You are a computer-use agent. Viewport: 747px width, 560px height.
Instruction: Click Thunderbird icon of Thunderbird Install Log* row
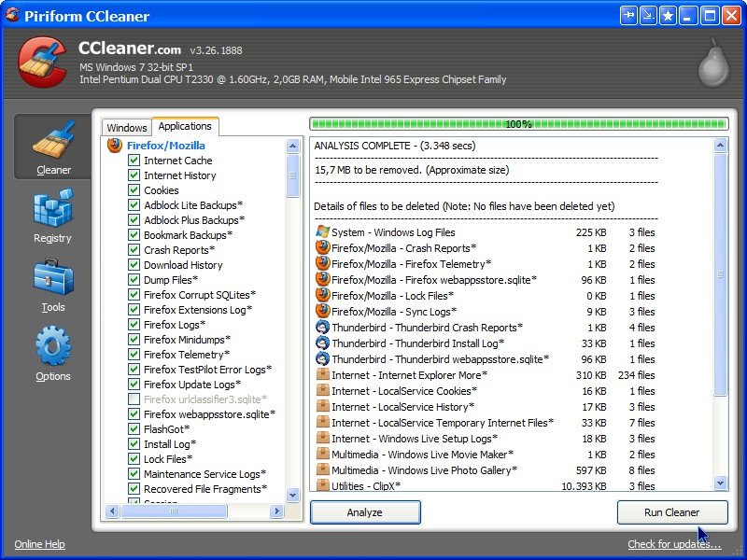(322, 343)
